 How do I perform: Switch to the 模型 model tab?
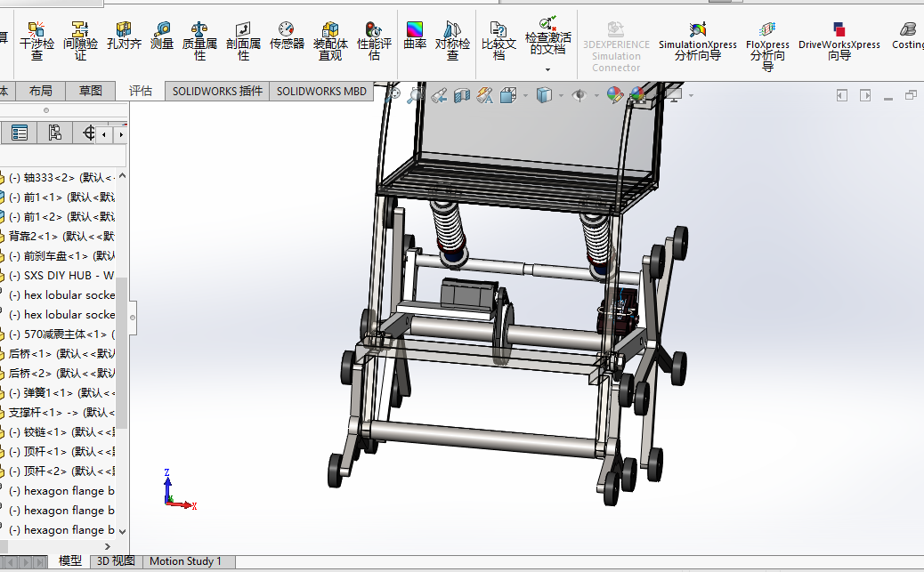click(70, 560)
